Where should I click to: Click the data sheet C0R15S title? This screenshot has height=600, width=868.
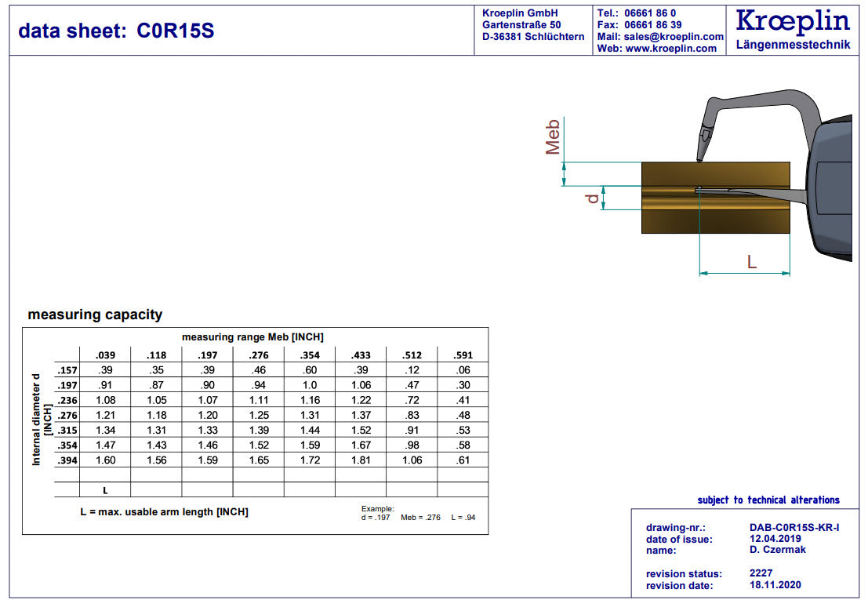(116, 31)
